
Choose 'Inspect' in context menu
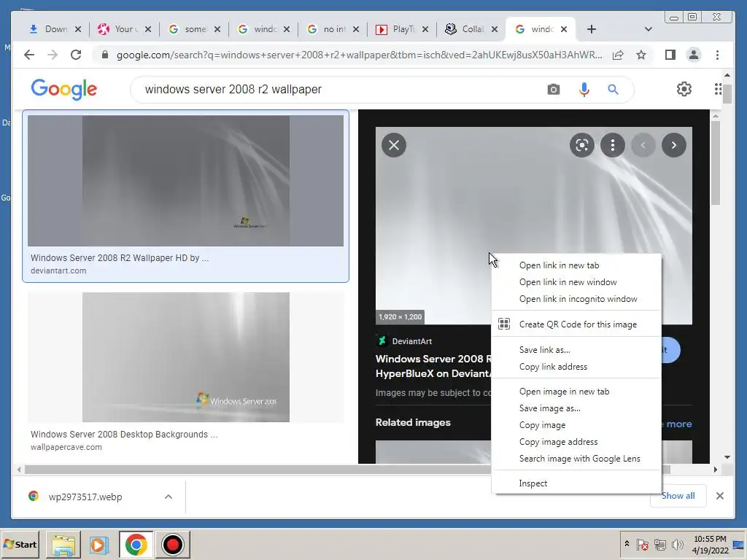576,483
